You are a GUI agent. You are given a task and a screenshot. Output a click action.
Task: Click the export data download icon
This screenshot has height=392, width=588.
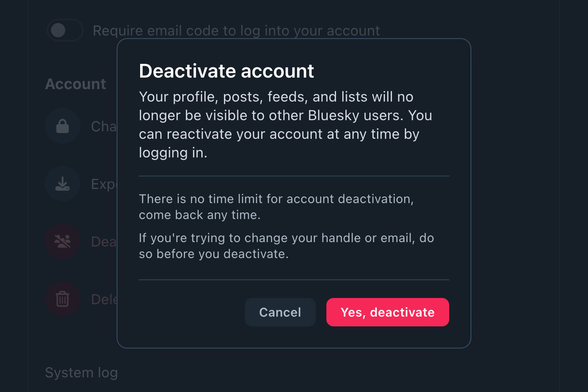[63, 184]
